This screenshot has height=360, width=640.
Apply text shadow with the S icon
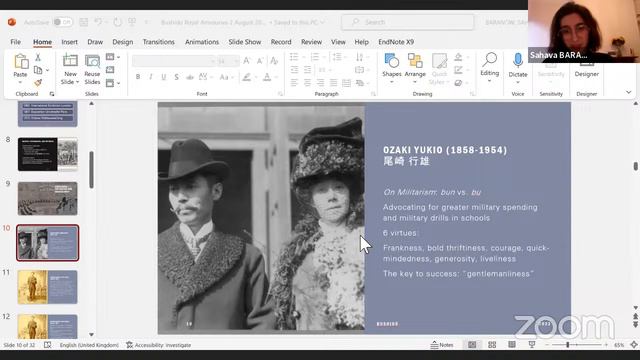point(176,77)
